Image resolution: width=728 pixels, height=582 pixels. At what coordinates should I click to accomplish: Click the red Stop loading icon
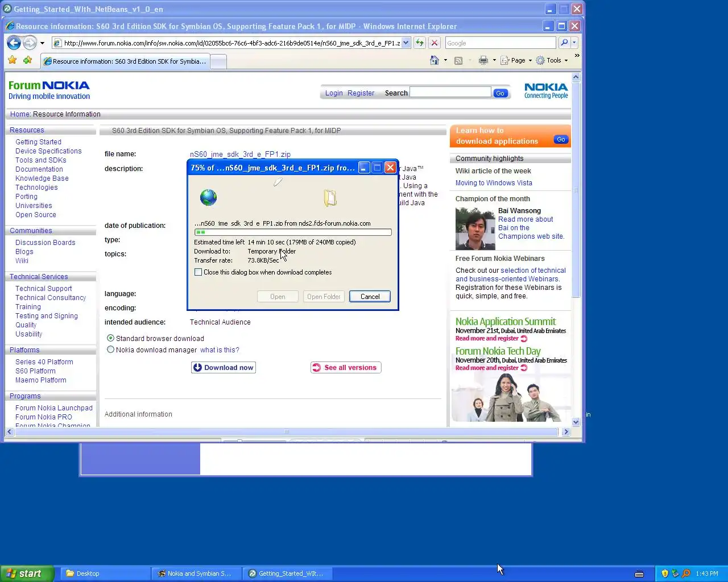coord(435,43)
